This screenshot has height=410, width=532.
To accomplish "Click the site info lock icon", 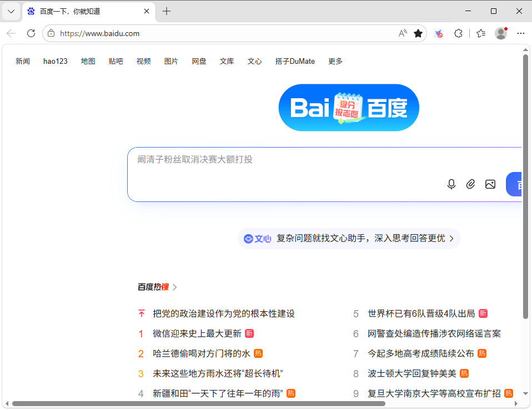I will pos(51,33).
